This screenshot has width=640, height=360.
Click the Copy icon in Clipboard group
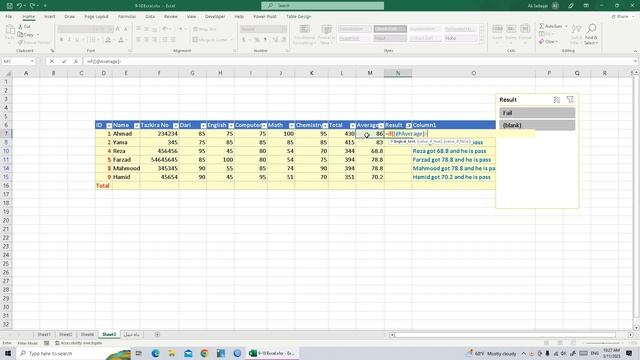tap(20, 35)
